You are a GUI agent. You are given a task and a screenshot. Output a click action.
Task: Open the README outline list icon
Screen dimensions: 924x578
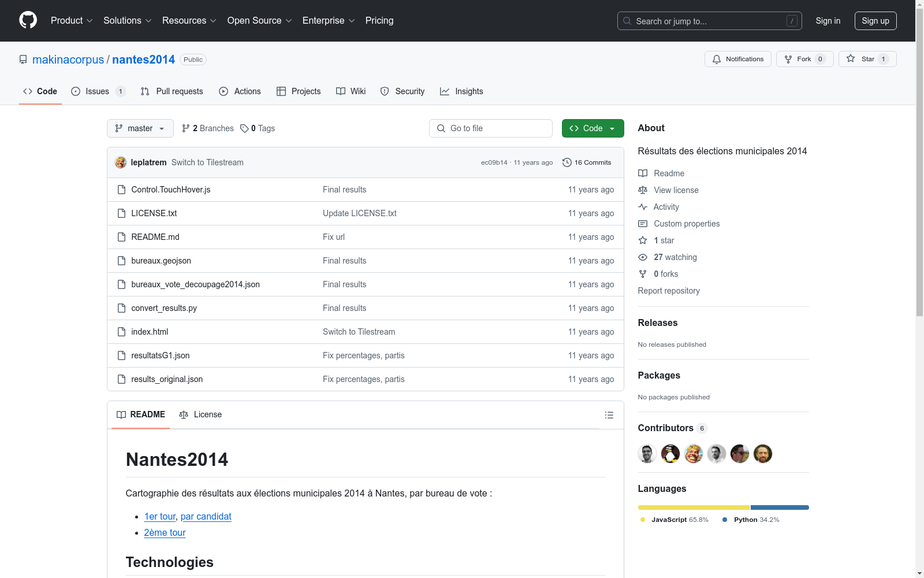click(609, 415)
